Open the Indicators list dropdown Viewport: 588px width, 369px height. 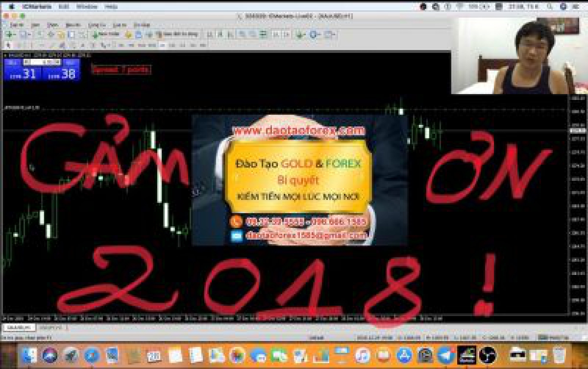[x=301, y=34]
